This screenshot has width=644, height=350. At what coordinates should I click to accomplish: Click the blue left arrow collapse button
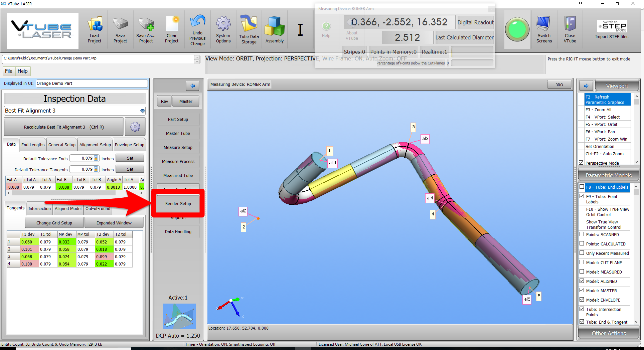(x=192, y=86)
